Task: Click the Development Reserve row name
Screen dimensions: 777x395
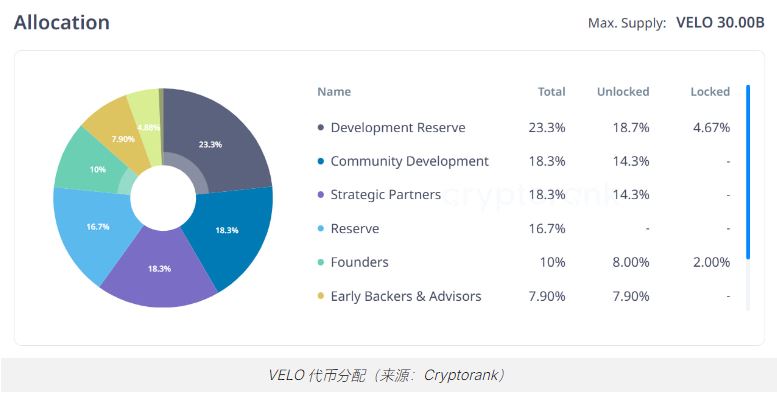Action: [398, 128]
